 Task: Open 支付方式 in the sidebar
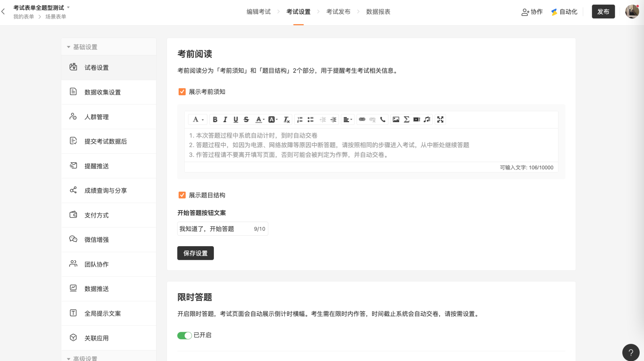[109, 215]
